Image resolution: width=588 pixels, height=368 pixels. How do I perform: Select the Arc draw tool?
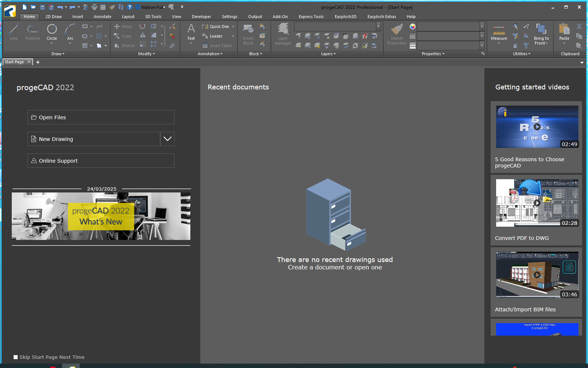point(70,32)
